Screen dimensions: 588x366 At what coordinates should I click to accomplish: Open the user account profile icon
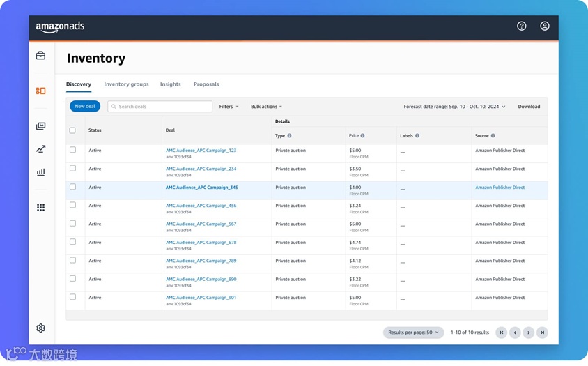(545, 26)
